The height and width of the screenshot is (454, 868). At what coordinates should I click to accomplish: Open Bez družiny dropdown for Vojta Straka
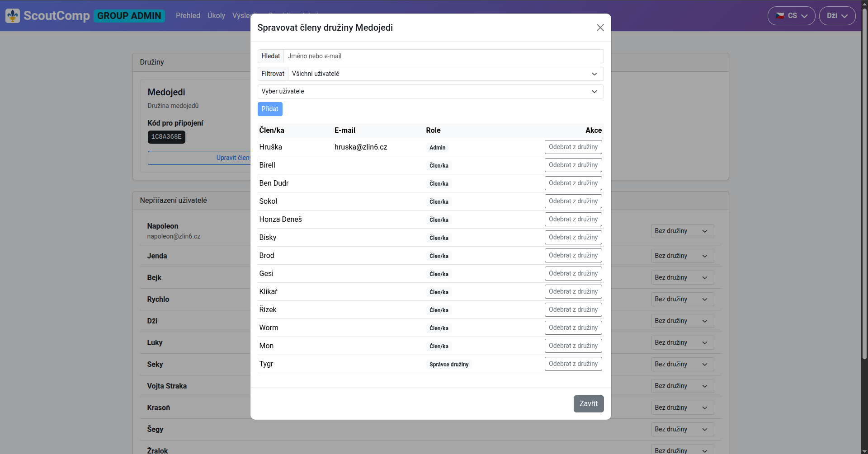682,386
